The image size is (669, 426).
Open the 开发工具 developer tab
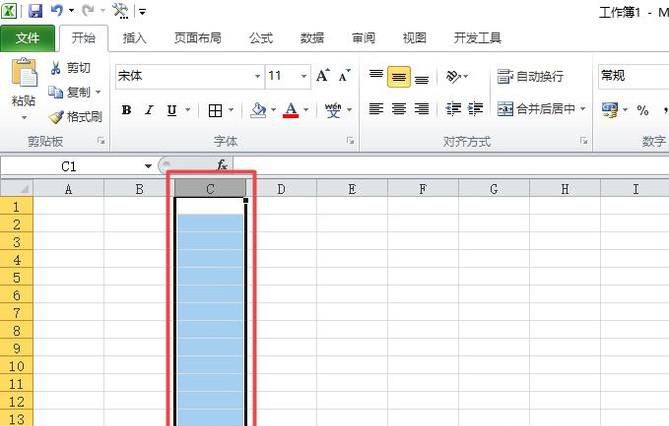pos(477,38)
